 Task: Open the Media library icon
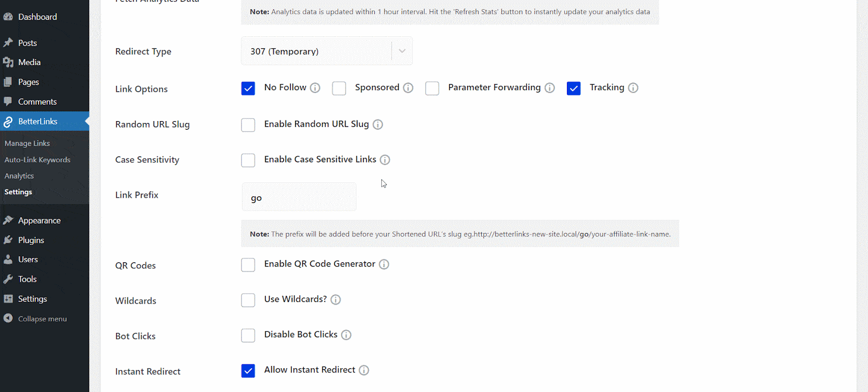click(10, 62)
